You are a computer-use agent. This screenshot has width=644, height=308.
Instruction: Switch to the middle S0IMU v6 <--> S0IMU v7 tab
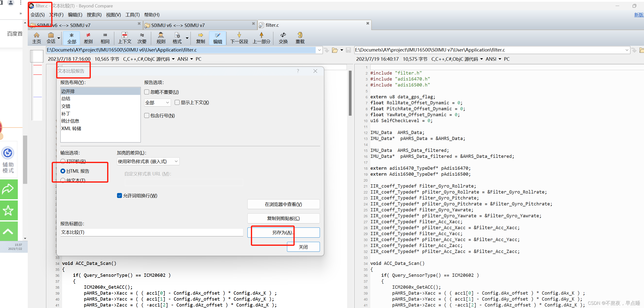(200, 25)
